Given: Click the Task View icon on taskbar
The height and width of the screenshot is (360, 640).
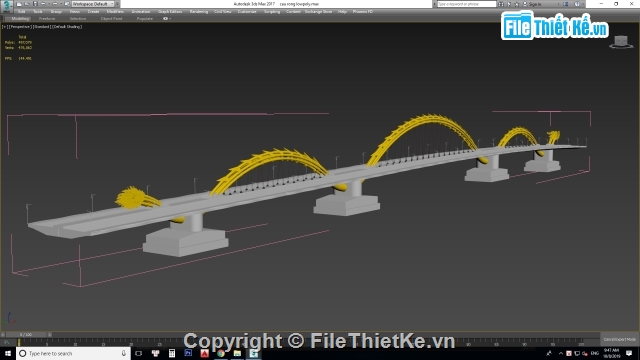Looking at the screenshot, I should [x=139, y=353].
